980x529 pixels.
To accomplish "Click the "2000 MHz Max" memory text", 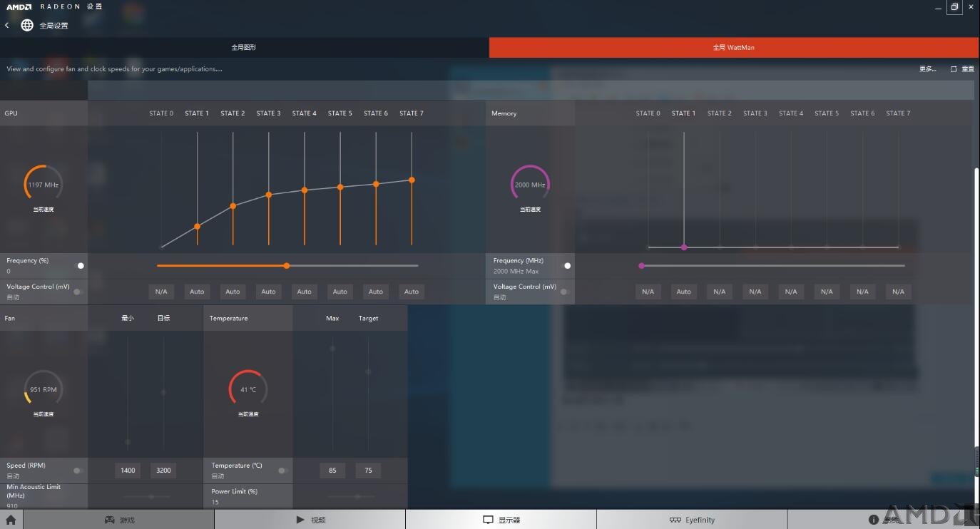I will tap(516, 272).
